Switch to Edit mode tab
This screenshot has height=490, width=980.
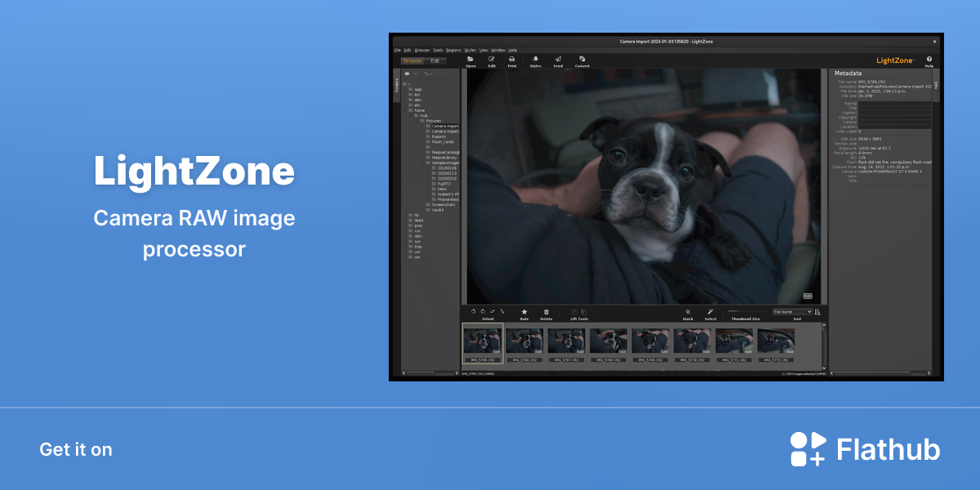click(435, 60)
